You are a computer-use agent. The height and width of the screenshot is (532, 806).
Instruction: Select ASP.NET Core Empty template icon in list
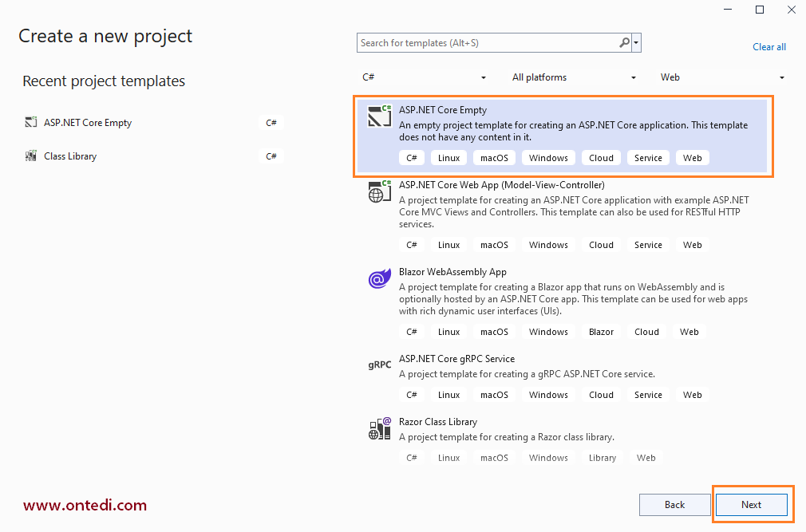pyautogui.click(x=379, y=116)
